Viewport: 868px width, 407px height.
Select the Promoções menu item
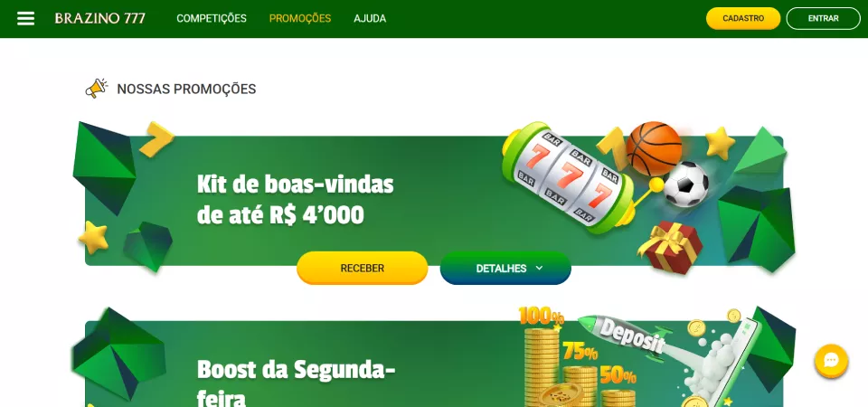click(300, 18)
